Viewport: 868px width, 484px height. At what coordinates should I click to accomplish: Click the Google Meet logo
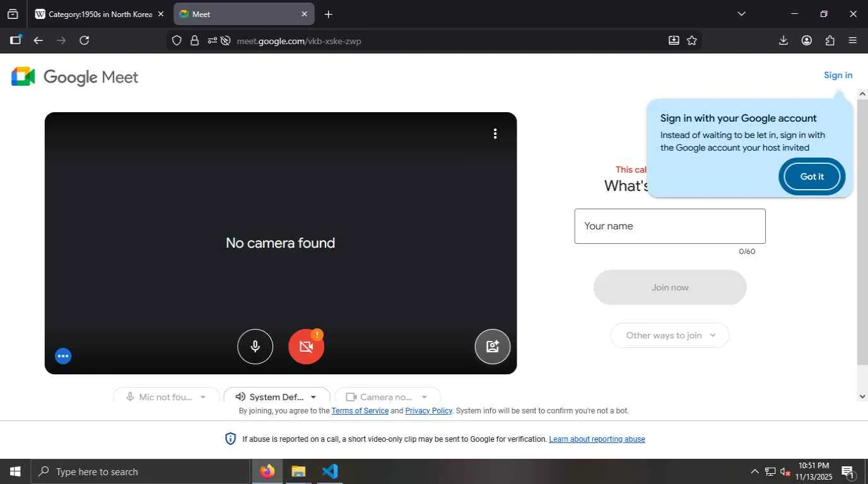74,77
